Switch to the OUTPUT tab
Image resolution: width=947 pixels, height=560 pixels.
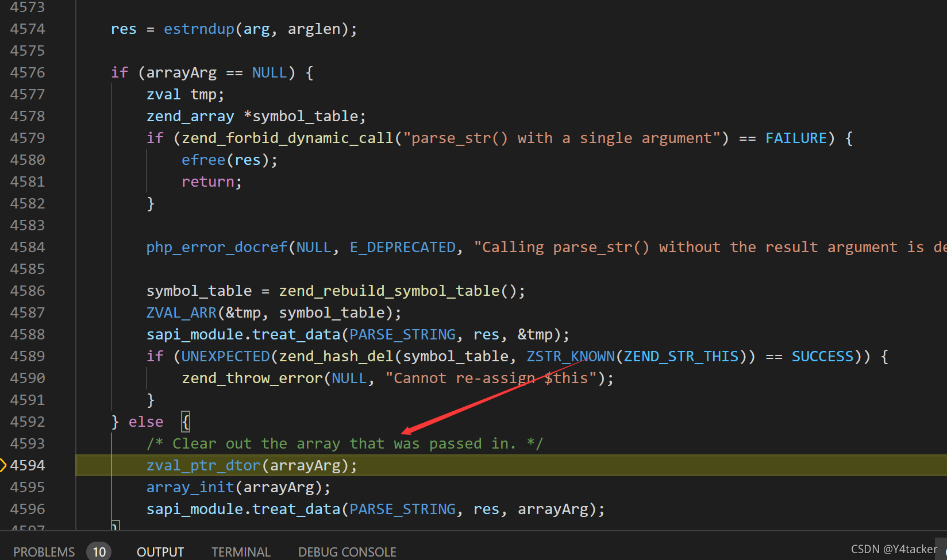(x=160, y=552)
